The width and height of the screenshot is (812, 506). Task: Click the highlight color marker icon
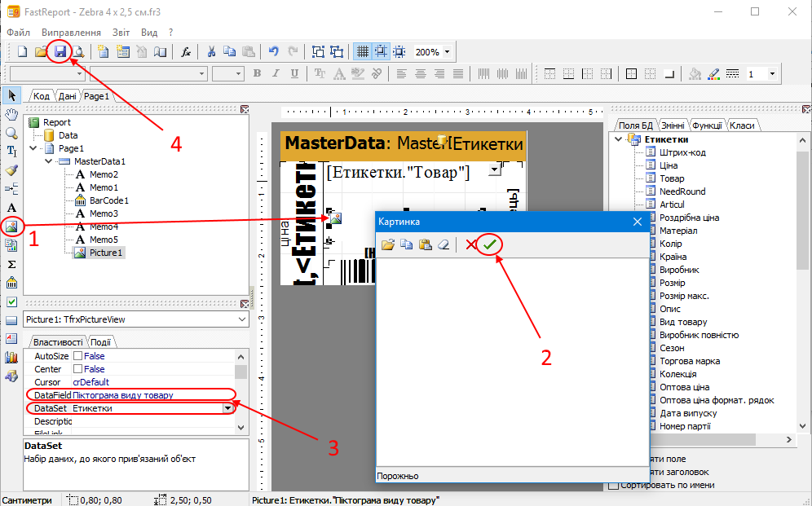tap(714, 74)
